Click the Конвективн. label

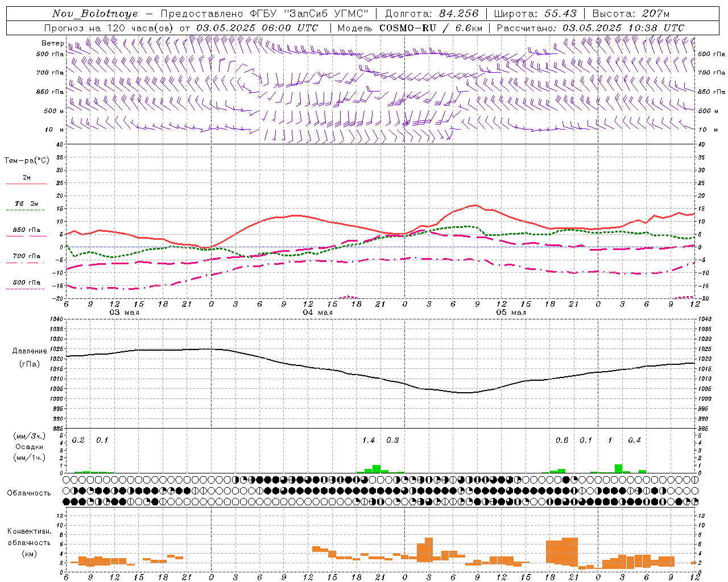(30, 531)
